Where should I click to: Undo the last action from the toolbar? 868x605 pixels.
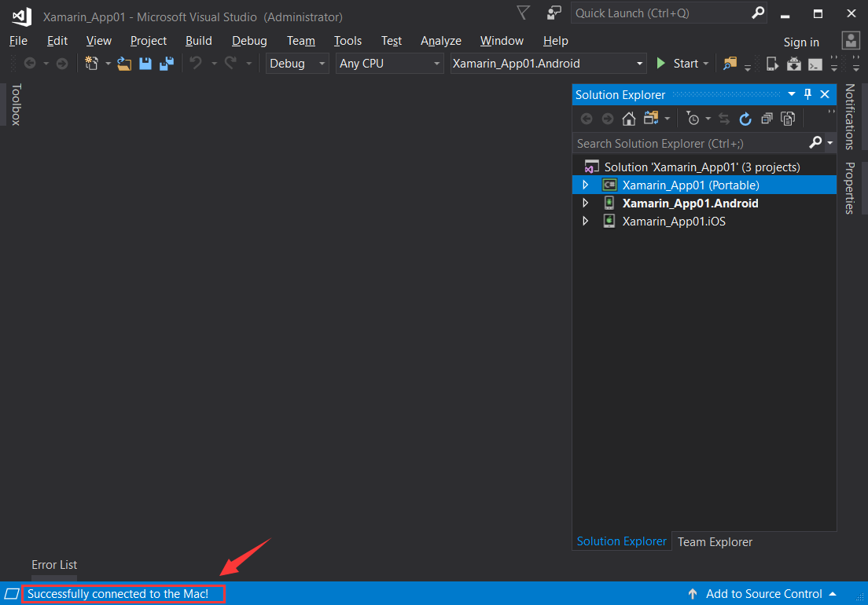196,64
